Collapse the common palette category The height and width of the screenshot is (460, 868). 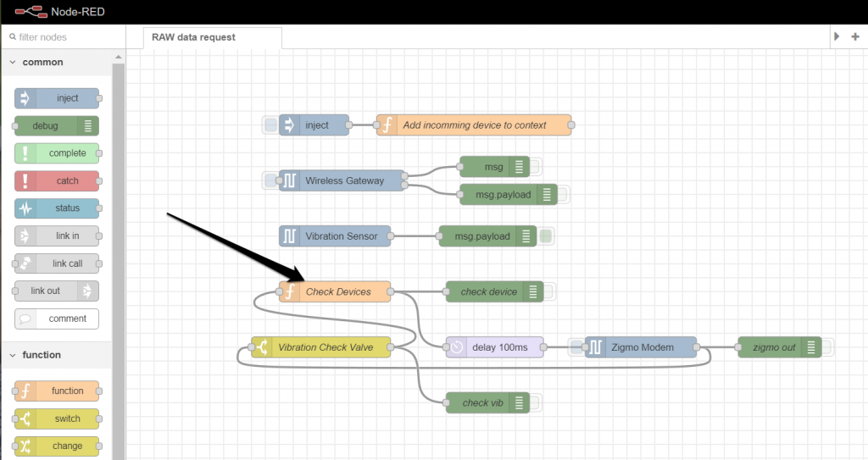13,62
